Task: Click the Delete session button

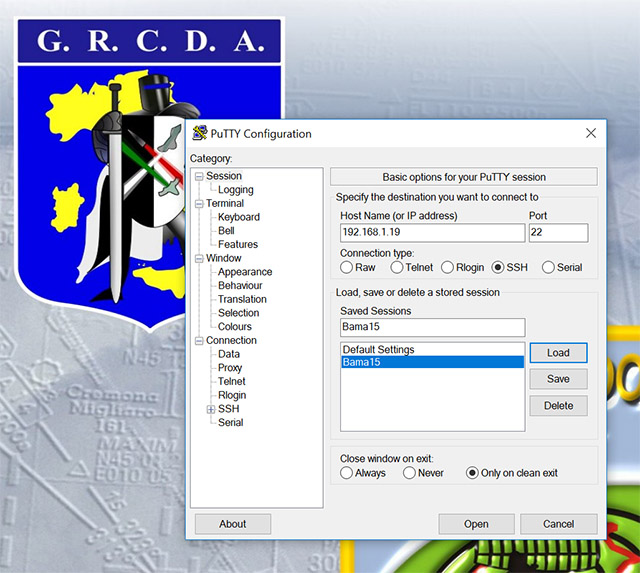Action: coord(558,406)
